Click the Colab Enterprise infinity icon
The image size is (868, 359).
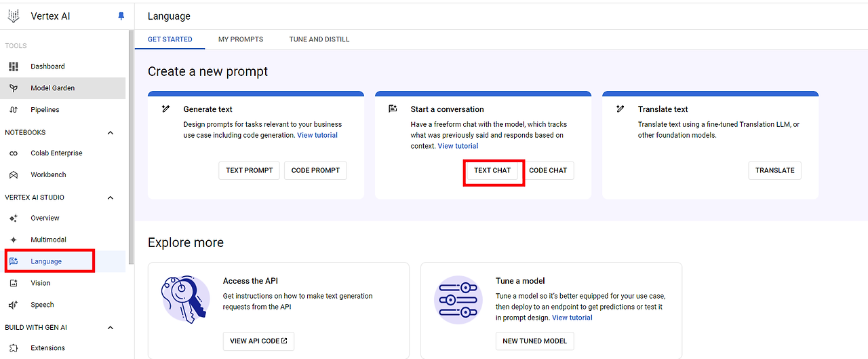pos(14,153)
